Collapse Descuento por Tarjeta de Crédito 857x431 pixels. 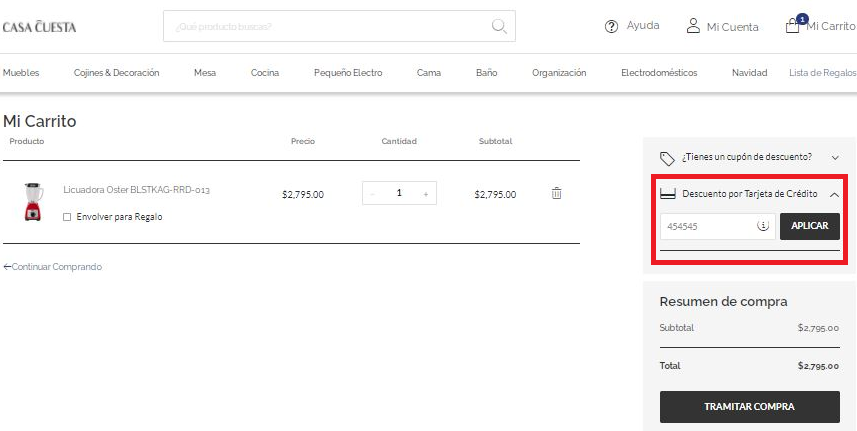point(834,194)
